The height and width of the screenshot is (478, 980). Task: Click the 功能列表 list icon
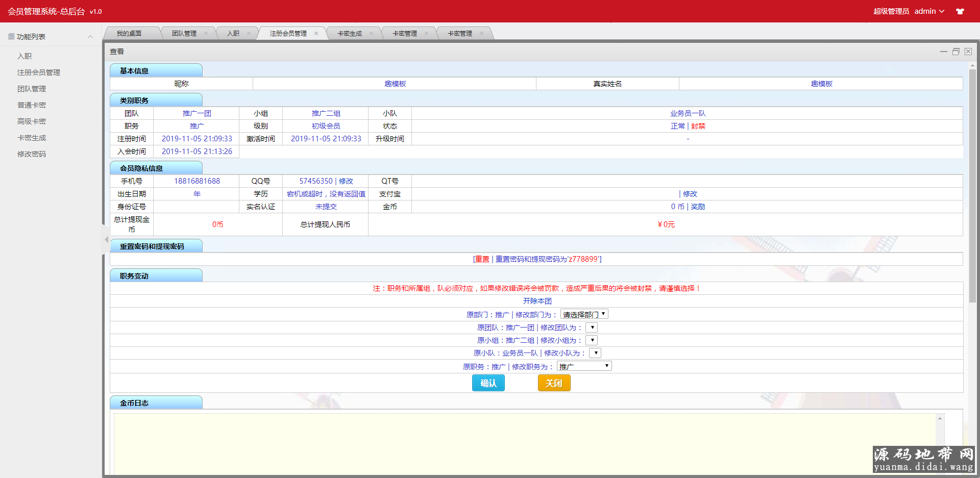coord(11,37)
